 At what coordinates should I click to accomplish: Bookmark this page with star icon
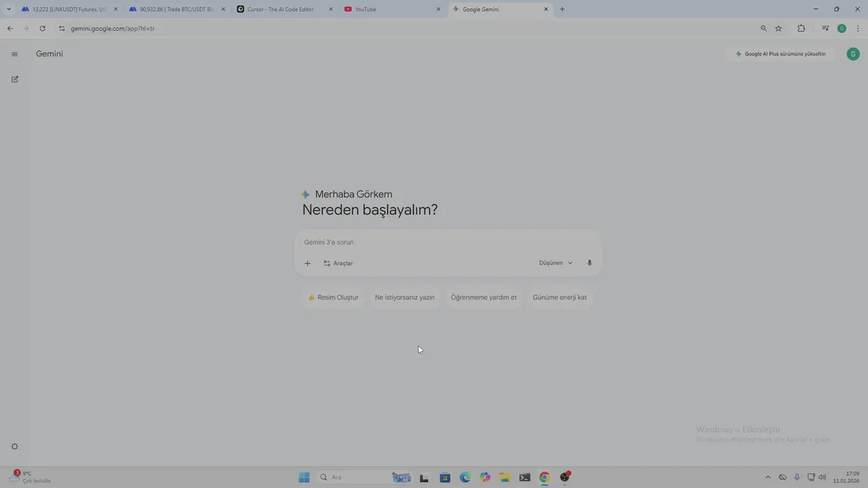pos(778,28)
